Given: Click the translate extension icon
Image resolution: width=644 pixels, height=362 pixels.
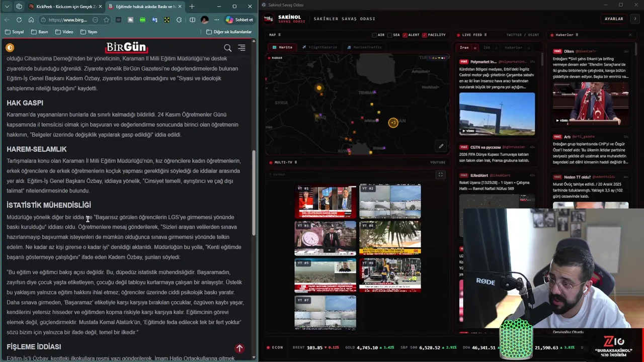Looking at the screenshot, I should click(154, 20).
